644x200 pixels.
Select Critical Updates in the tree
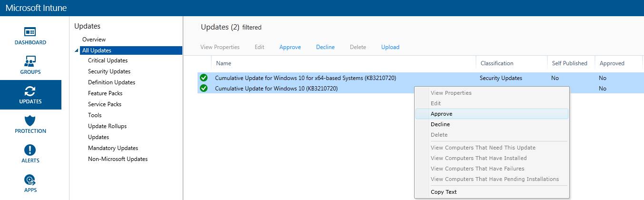[108, 60]
